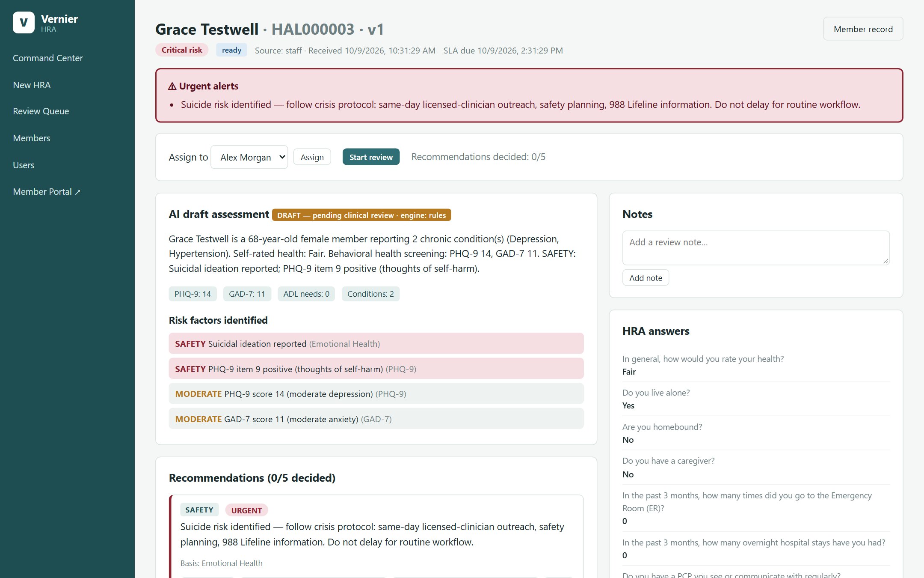Open the Users page
Screen dimensions: 924x578
coord(24,165)
